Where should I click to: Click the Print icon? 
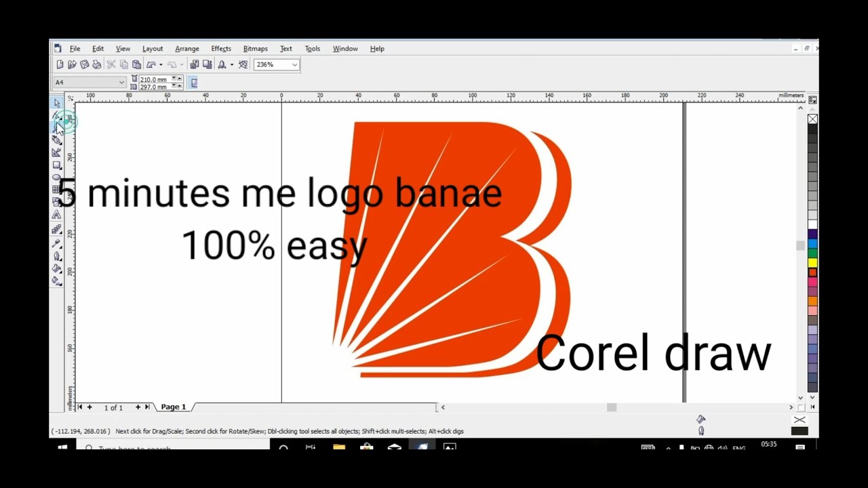[x=97, y=64]
